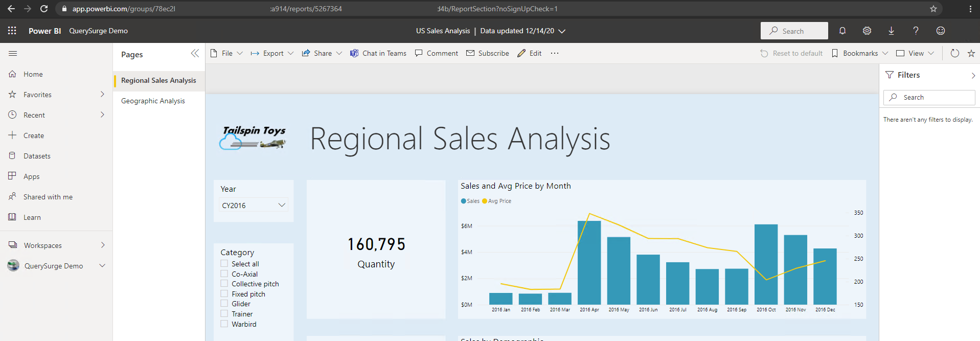Screen dimensions: 980x341
Task: Click the feedback smiley icon
Action: pos(940,31)
